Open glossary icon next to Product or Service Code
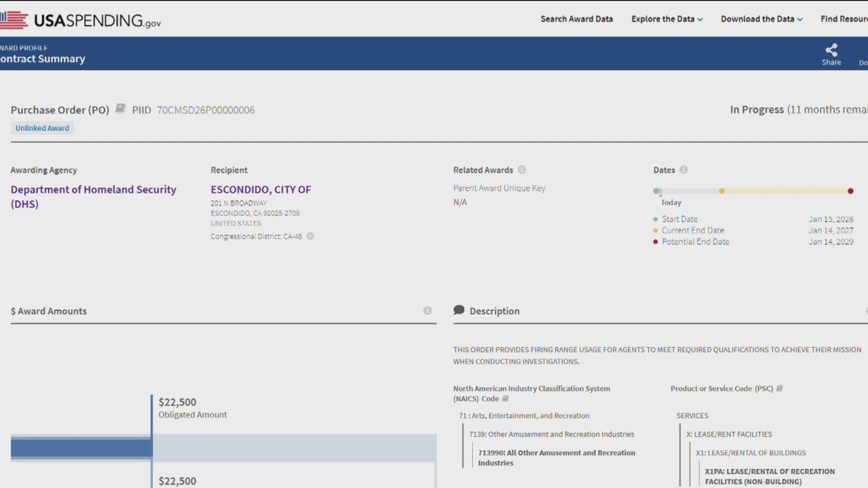This screenshot has height=488, width=868. 780,388
